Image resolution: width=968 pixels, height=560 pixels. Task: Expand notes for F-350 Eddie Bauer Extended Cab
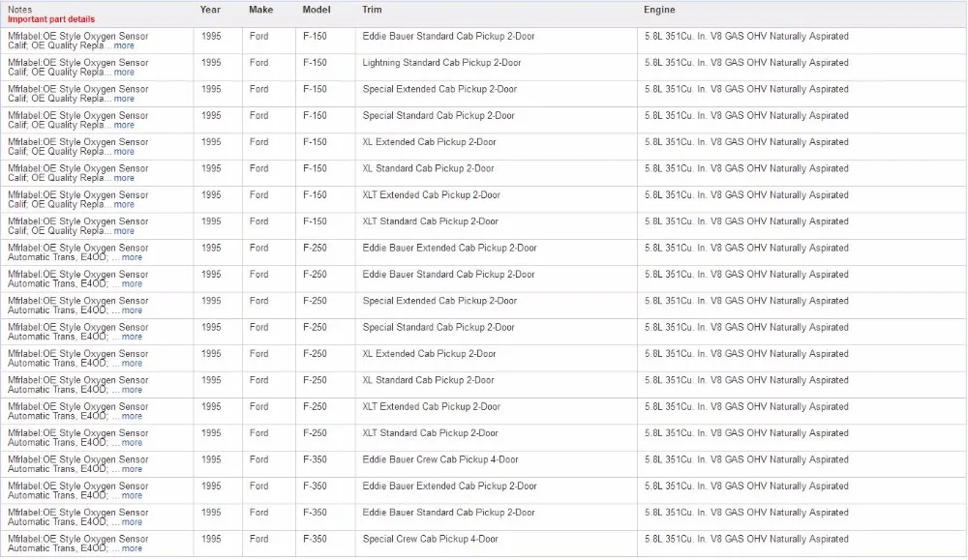click(132, 496)
